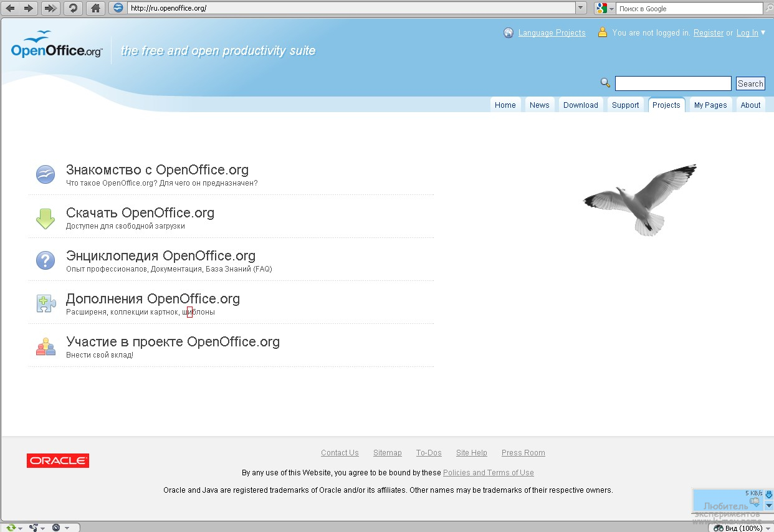Open the Скачать OpenOffice.org link

click(140, 212)
